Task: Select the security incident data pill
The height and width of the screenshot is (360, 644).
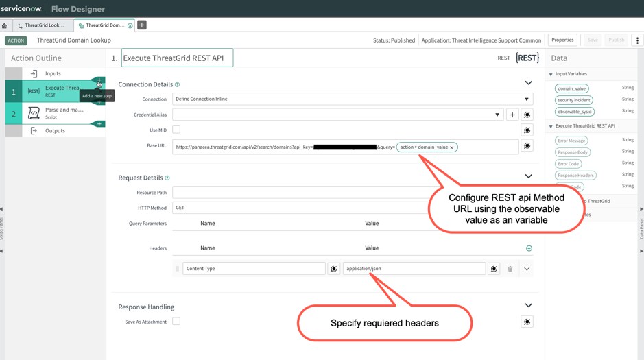Action: [x=574, y=100]
